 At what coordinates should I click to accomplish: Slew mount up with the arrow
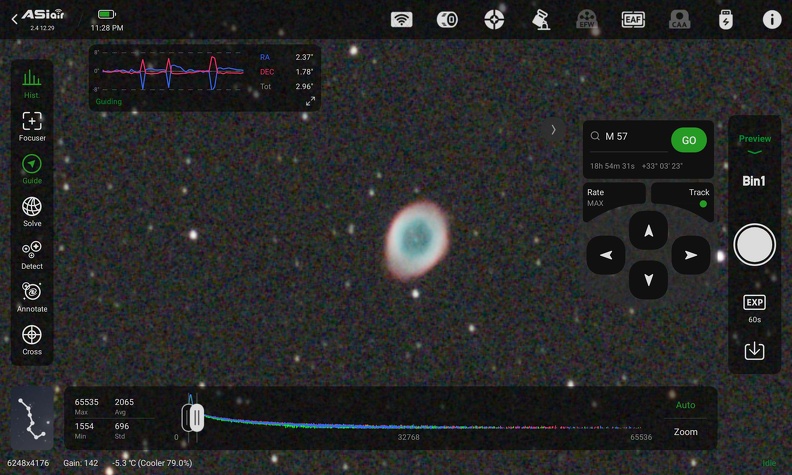[x=649, y=231]
